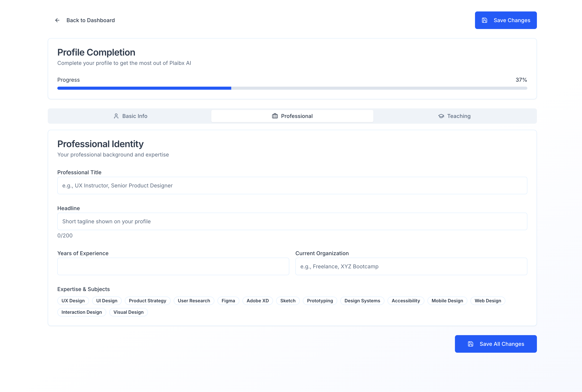Click the back arrow icon near Back to Dashboard
Image resolution: width=582 pixels, height=392 pixels.
[57, 20]
